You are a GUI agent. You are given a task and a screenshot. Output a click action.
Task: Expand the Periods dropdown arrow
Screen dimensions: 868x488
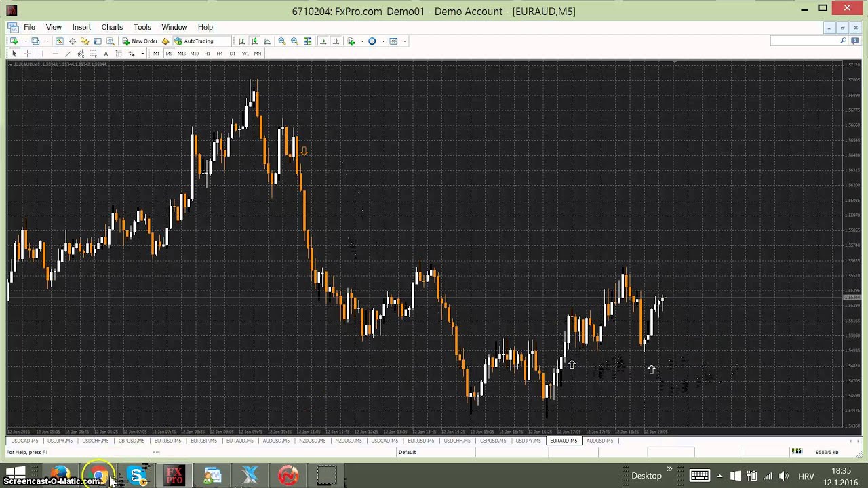[383, 41]
